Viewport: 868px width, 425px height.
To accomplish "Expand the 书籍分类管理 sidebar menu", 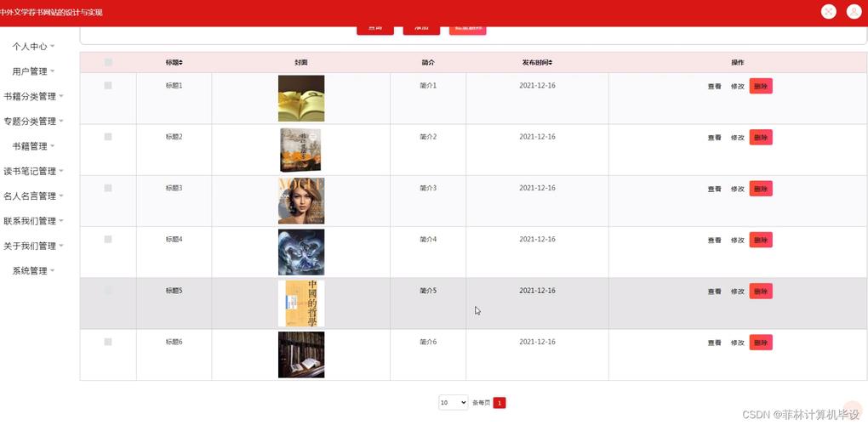I will point(33,96).
